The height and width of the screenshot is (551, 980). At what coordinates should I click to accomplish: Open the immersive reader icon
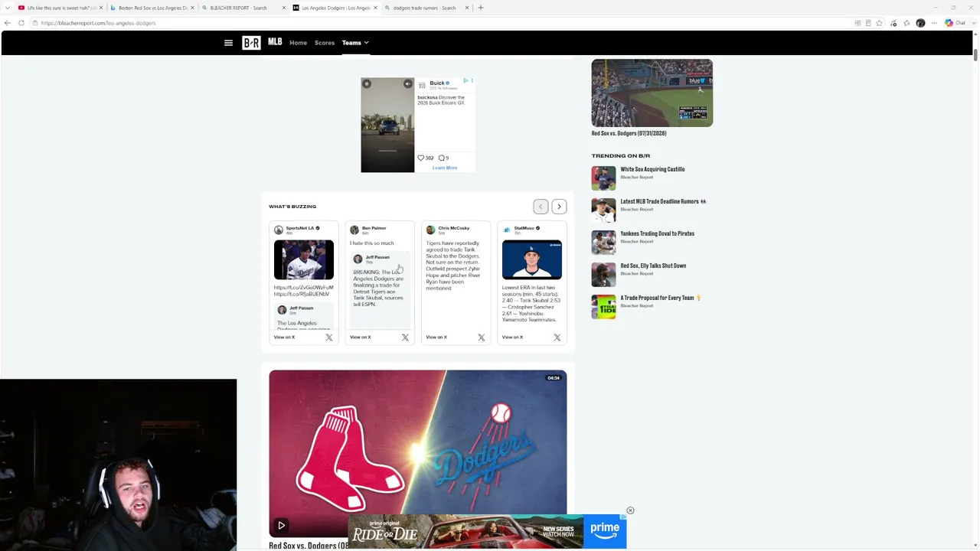click(868, 23)
